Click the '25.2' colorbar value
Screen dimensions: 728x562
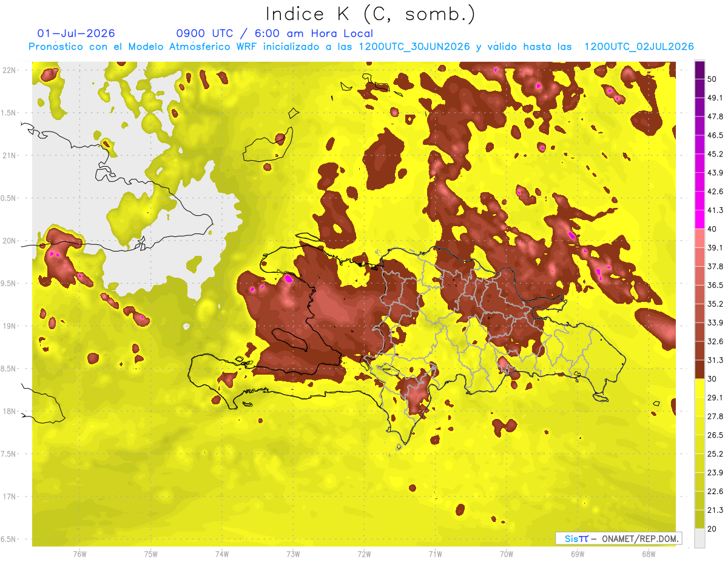pos(715,454)
